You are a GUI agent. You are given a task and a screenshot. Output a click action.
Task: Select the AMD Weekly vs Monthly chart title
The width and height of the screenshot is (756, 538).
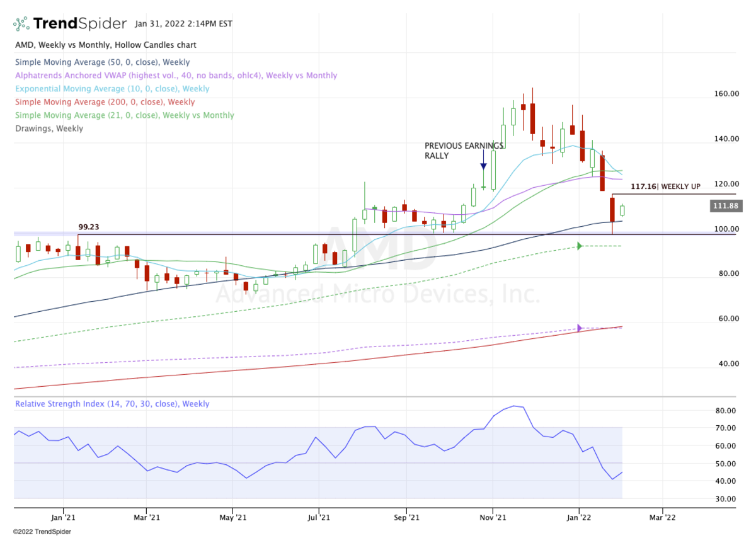(x=106, y=45)
